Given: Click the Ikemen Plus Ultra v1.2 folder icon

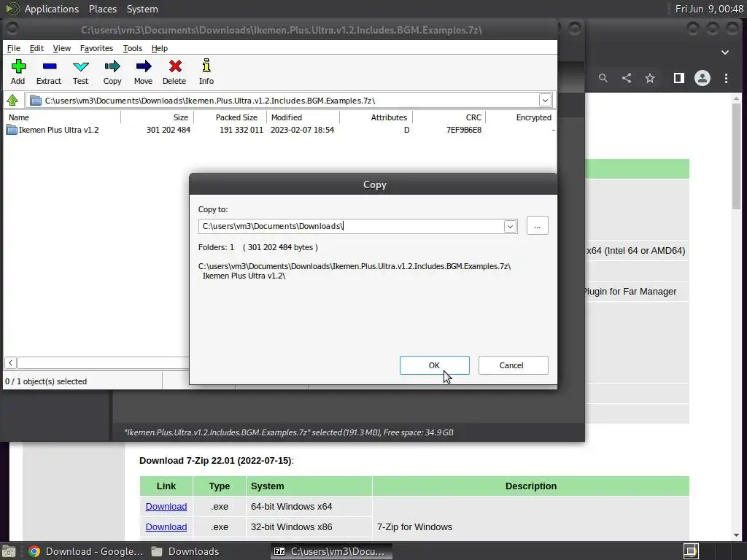Looking at the screenshot, I should pos(12,130).
